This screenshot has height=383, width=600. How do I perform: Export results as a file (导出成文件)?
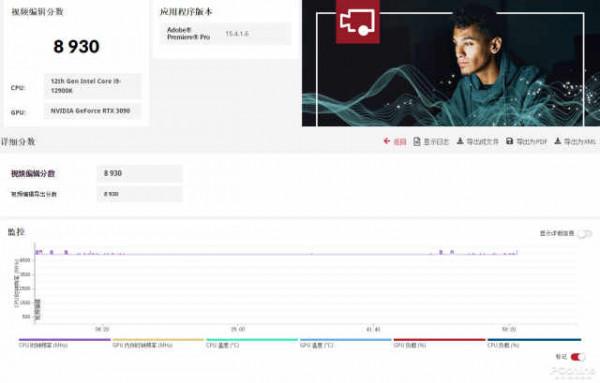[478, 142]
